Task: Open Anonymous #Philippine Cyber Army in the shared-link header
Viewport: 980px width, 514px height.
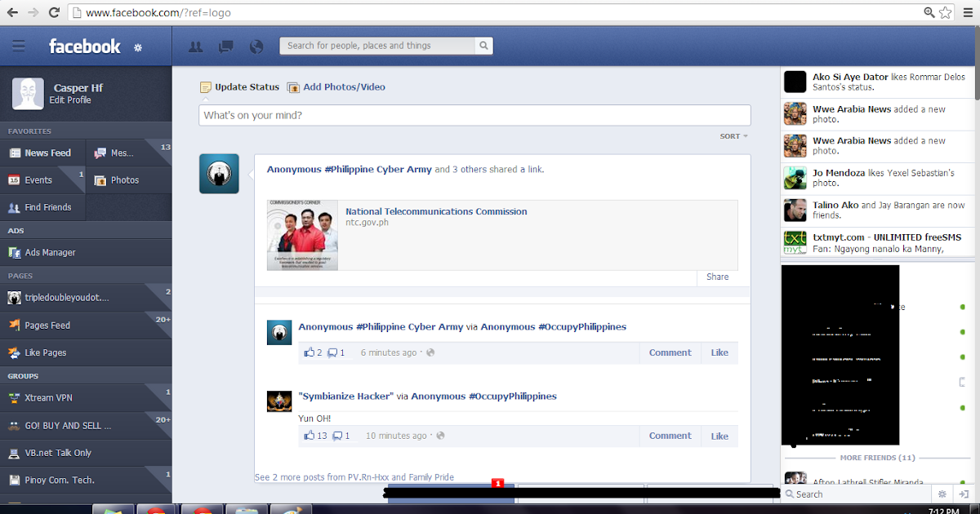Action: (350, 170)
